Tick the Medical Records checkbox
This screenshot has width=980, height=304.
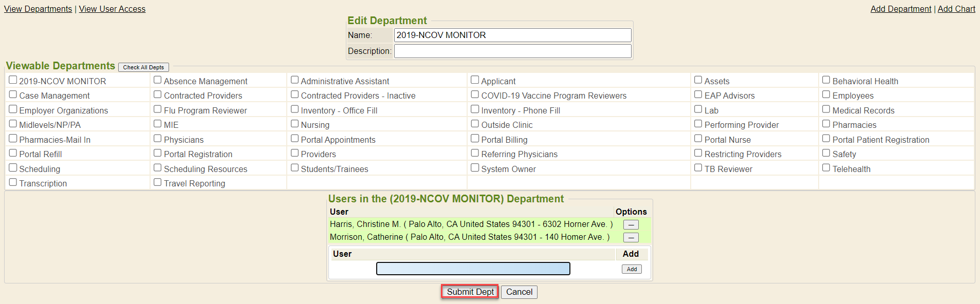point(826,109)
